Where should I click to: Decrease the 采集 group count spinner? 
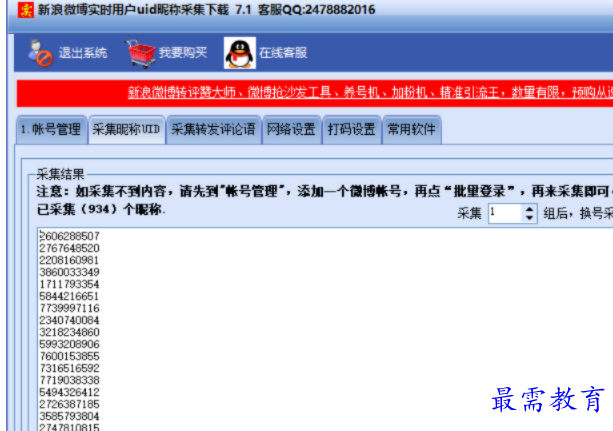tap(529, 218)
